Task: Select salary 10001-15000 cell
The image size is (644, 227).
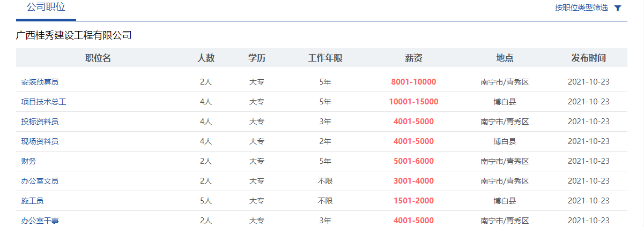Action: click(413, 102)
